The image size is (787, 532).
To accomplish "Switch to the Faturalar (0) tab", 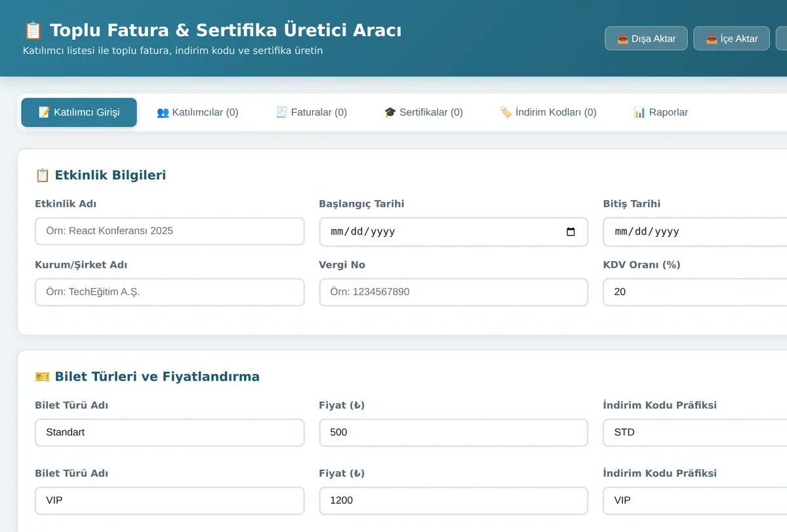I will (312, 112).
